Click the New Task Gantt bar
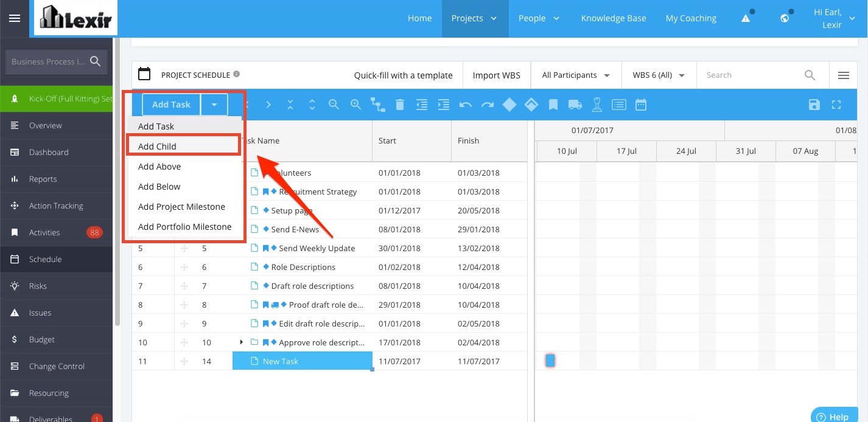 click(x=550, y=361)
